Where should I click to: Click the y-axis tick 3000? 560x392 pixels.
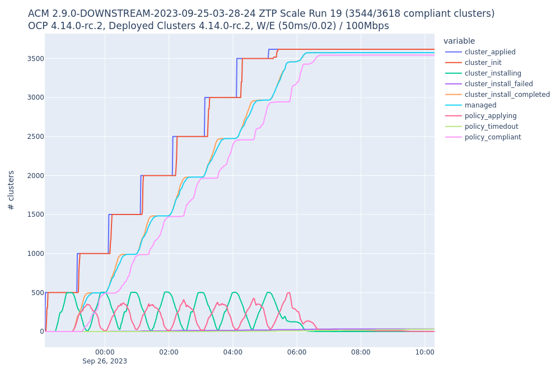[x=36, y=97]
